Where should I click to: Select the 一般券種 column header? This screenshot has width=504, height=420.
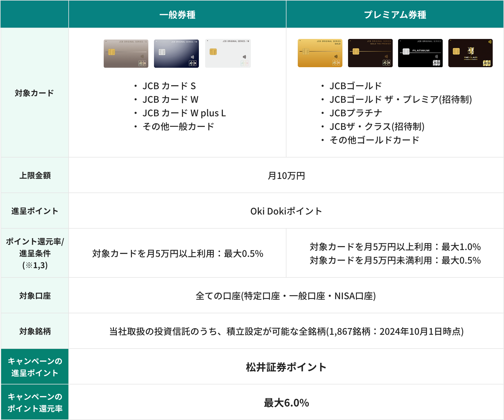177,14
